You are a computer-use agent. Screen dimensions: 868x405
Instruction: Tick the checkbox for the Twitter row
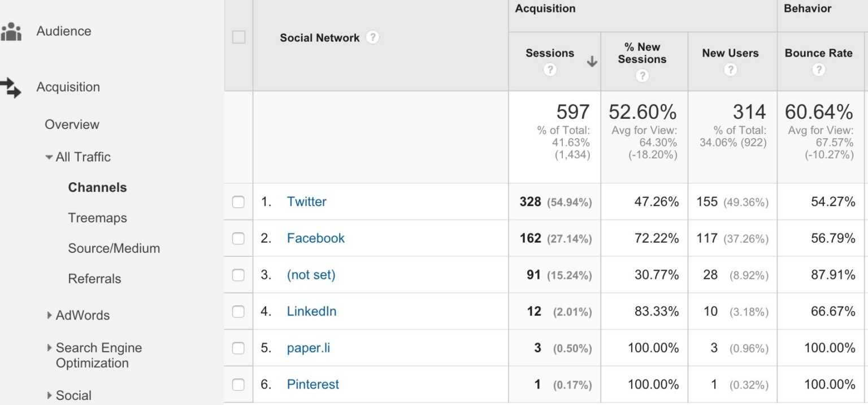238,202
